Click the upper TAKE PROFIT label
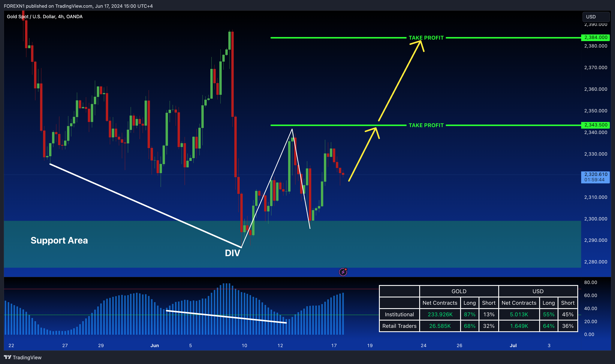 [426, 38]
